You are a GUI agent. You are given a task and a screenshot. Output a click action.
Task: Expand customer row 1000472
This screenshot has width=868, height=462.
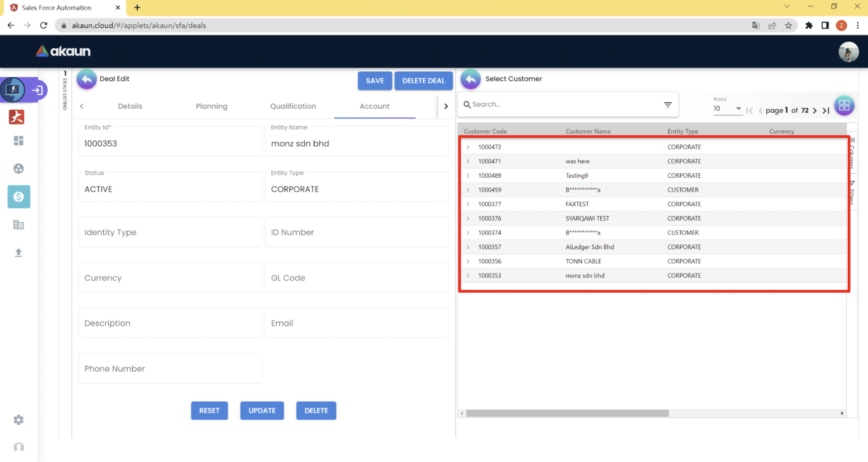(x=468, y=147)
